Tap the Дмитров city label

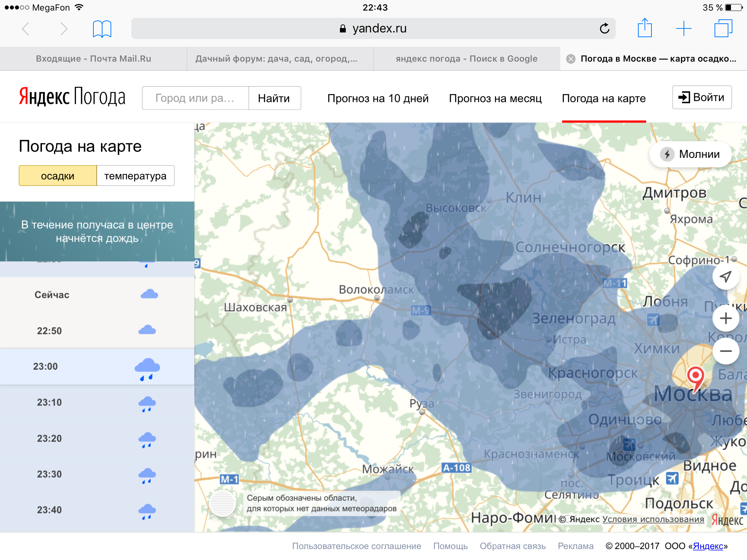674,193
